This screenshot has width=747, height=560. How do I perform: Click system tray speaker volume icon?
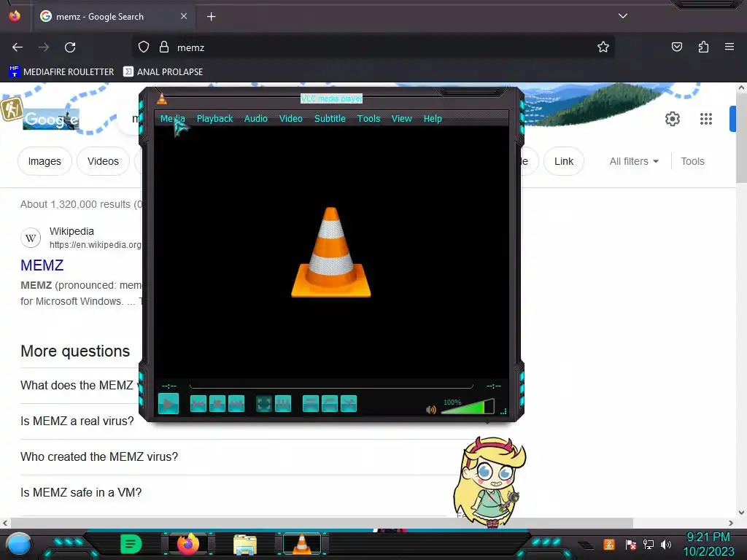(x=666, y=544)
